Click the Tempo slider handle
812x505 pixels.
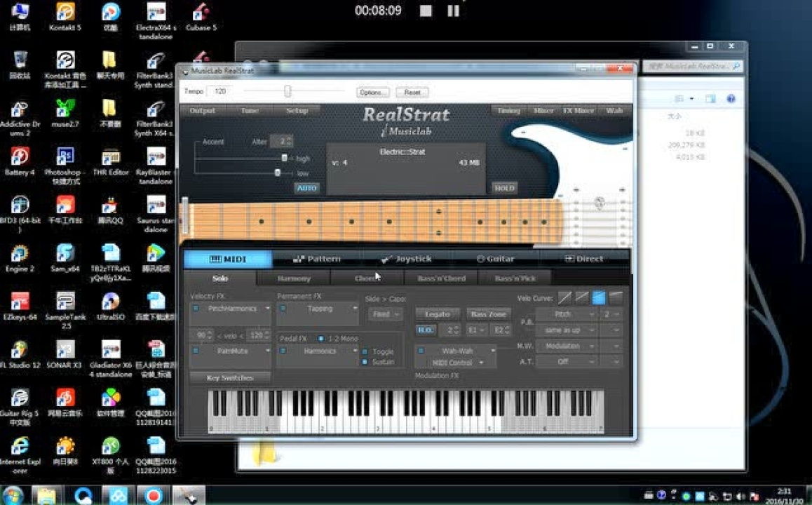[287, 92]
